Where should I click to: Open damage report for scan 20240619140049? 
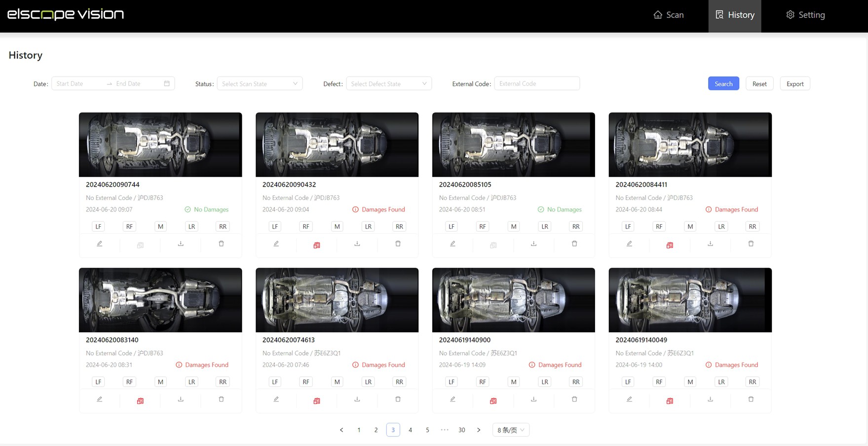coord(670,401)
